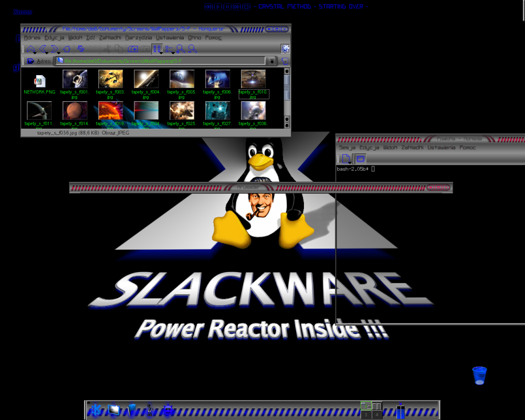This screenshot has width=525, height=420.
Task: Click the clear address bar icon
Action: (30, 61)
